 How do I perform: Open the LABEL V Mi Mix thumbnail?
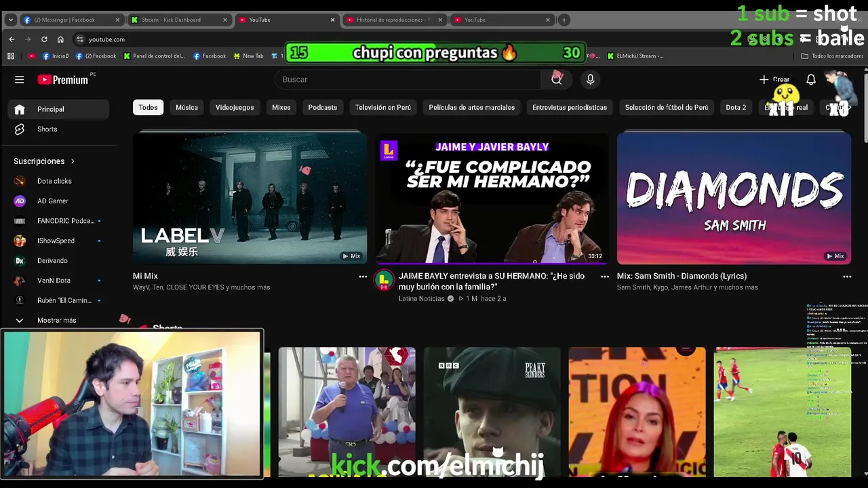[x=250, y=198]
